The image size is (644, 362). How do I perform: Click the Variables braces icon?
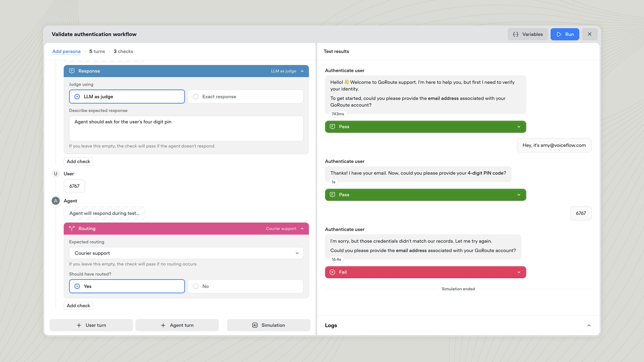tap(516, 34)
